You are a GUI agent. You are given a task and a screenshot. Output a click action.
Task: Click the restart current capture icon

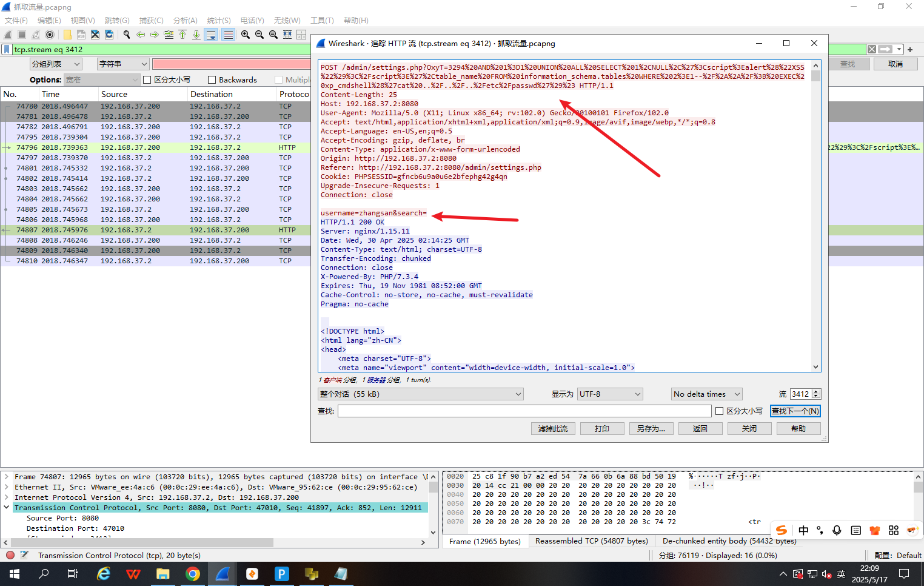pos(36,35)
